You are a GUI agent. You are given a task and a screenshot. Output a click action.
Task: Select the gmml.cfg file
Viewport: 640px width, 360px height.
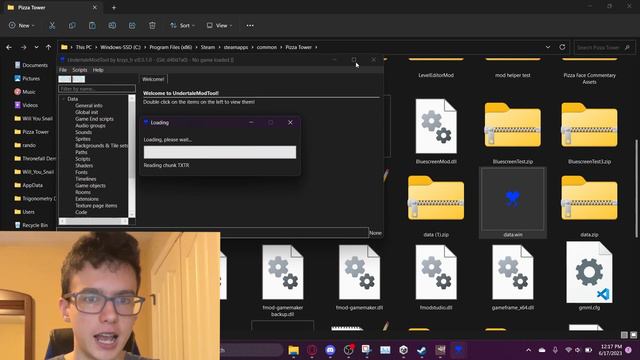click(589, 276)
